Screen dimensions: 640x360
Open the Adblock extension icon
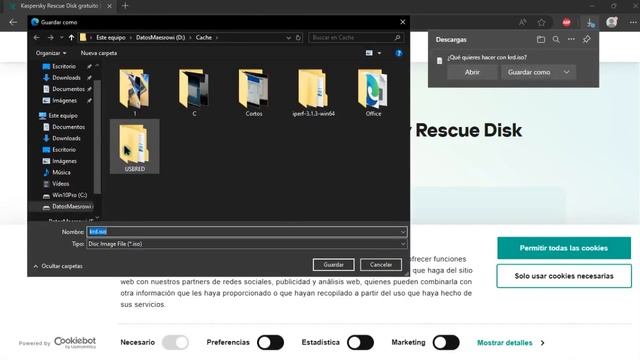(x=566, y=22)
